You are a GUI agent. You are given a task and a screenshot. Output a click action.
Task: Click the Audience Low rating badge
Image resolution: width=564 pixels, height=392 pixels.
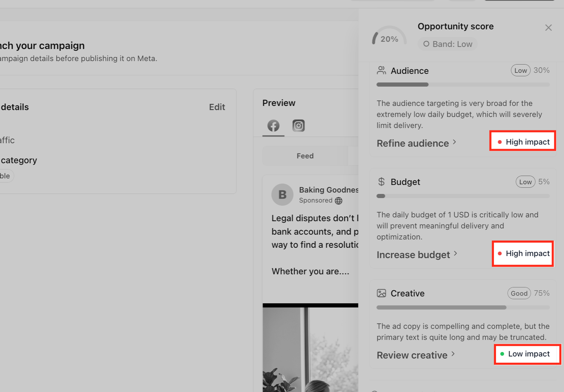coord(521,70)
